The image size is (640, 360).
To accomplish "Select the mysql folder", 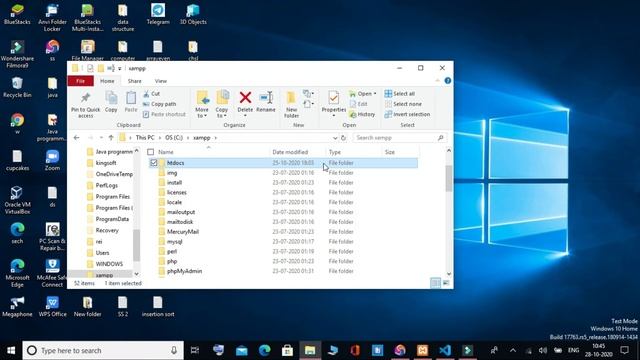I will (x=175, y=242).
